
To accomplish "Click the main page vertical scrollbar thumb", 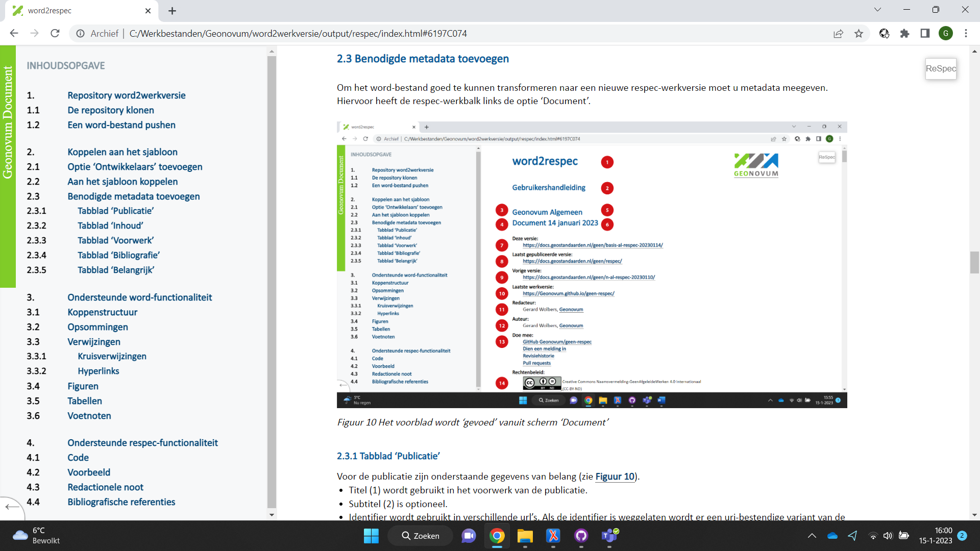I will (974, 263).
